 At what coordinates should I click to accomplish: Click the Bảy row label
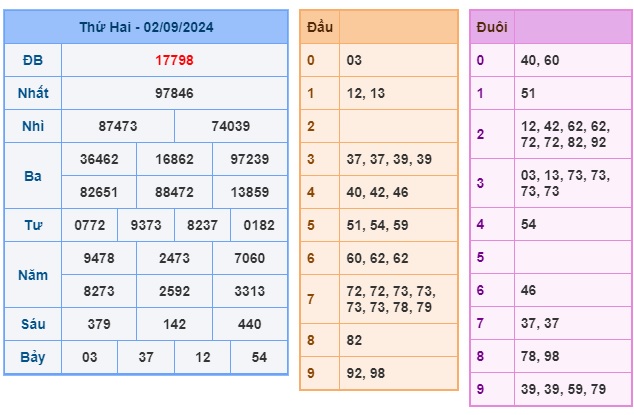(33, 357)
